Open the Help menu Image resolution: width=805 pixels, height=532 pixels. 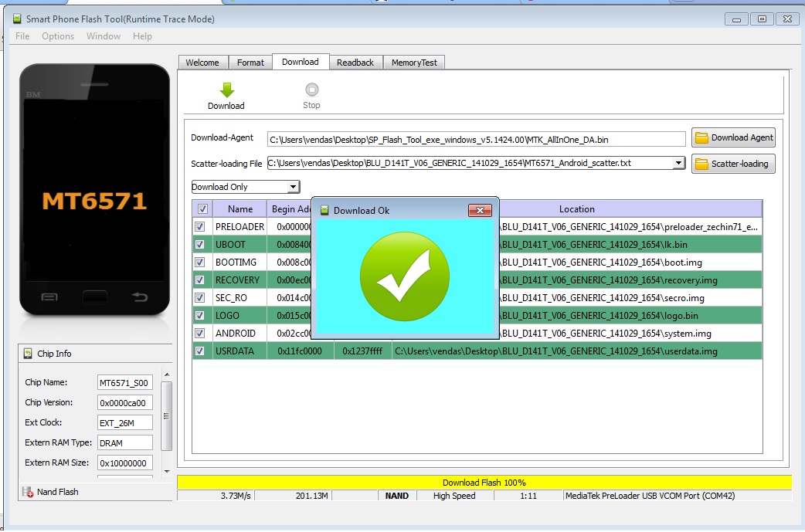point(142,36)
